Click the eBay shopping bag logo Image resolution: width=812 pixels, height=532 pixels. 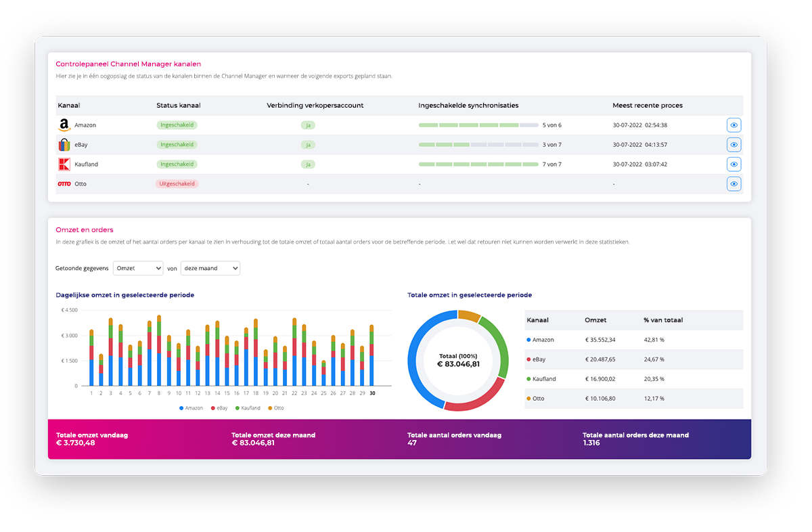click(64, 144)
